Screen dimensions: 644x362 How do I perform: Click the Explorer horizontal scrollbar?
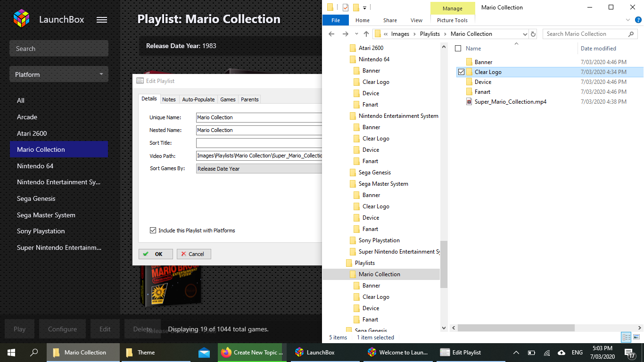516,328
